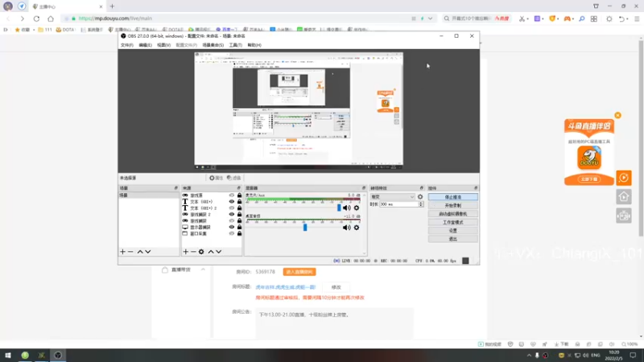
Task: Toggle visibility of 文本 (GDI+) 2 source
Action: (232, 208)
